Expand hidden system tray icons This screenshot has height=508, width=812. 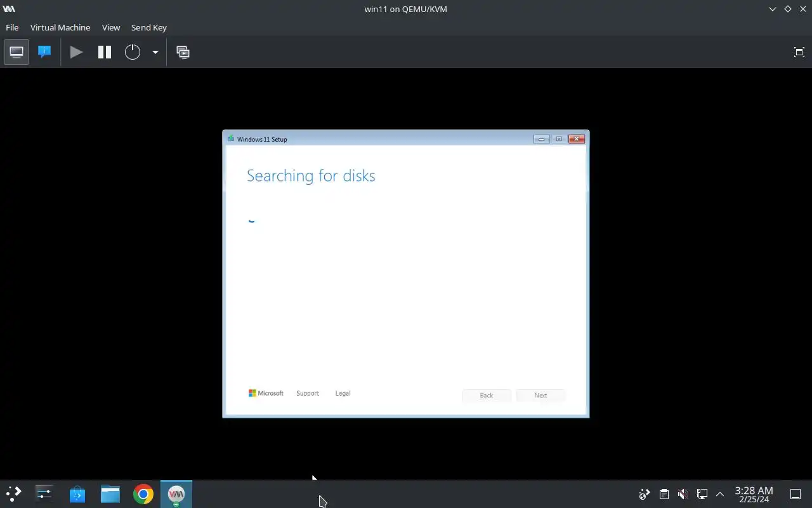point(720,494)
